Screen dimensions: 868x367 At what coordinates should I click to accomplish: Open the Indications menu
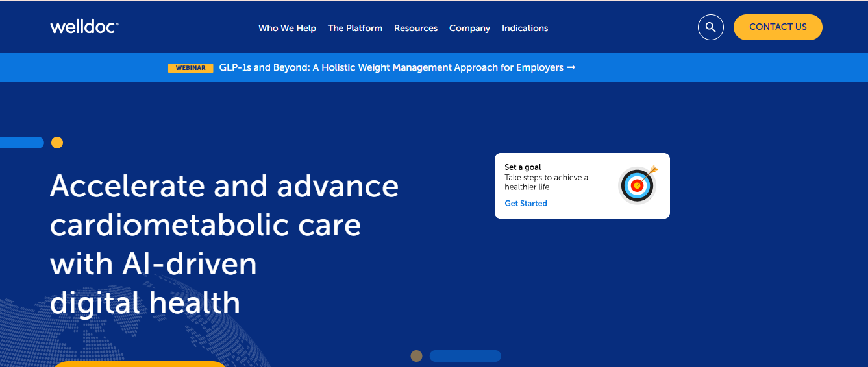coord(525,28)
